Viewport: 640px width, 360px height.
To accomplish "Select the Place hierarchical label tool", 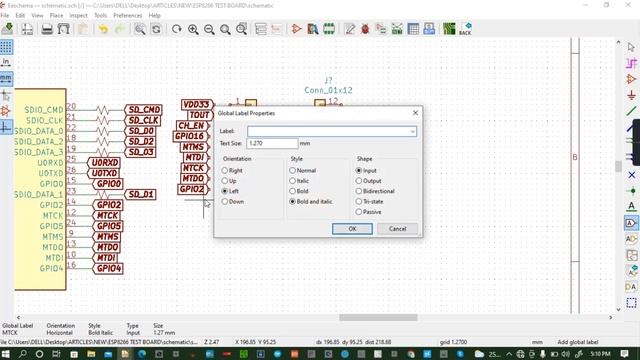I will [x=631, y=239].
